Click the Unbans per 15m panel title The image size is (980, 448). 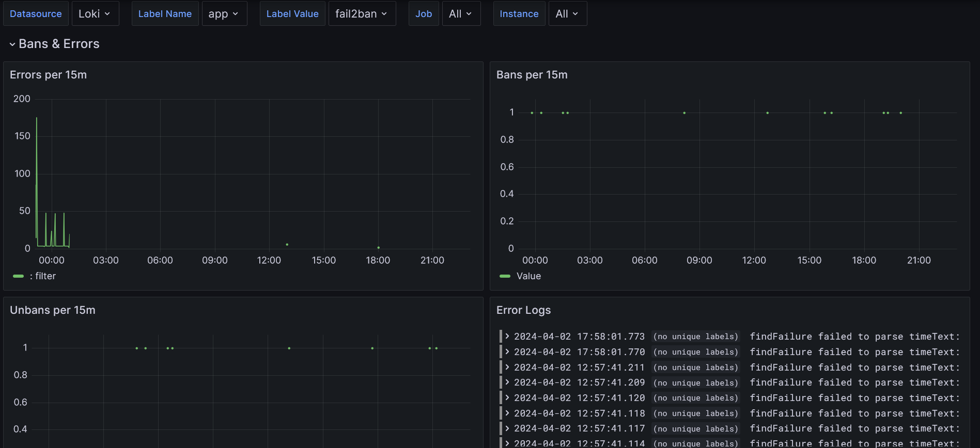point(52,310)
